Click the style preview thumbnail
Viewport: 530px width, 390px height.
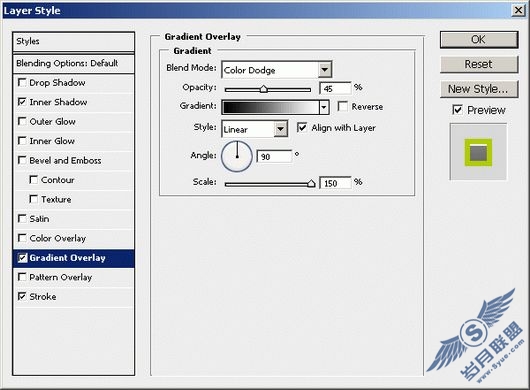click(478, 152)
